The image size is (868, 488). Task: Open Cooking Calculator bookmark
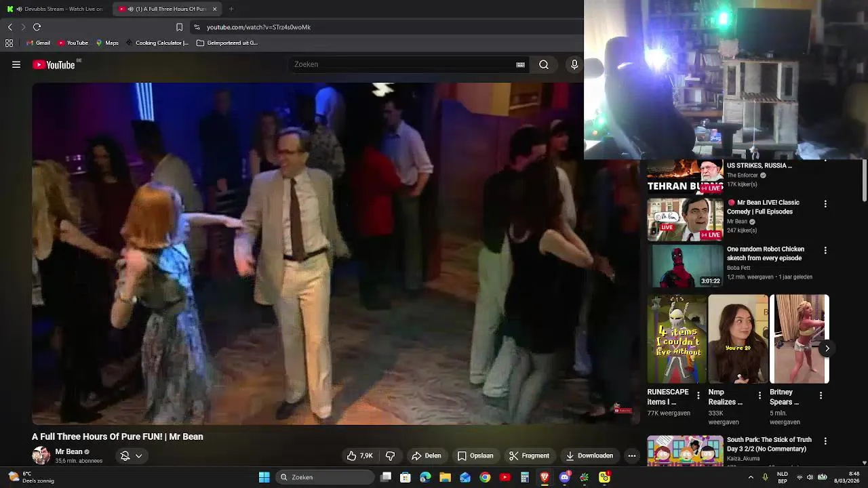157,43
